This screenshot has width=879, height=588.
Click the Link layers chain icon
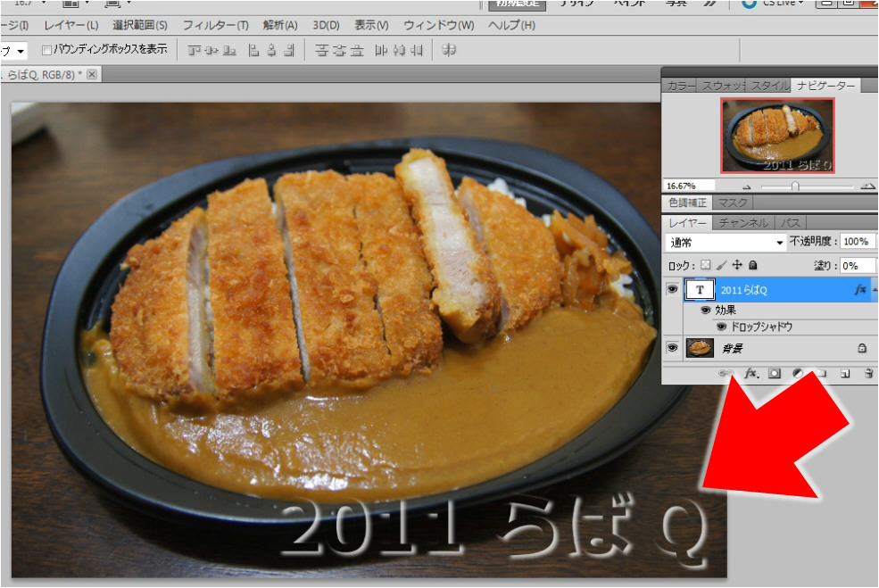coord(726,373)
